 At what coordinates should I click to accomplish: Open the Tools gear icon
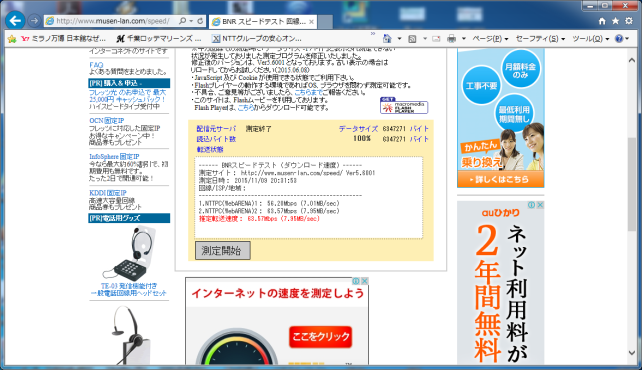click(x=629, y=21)
